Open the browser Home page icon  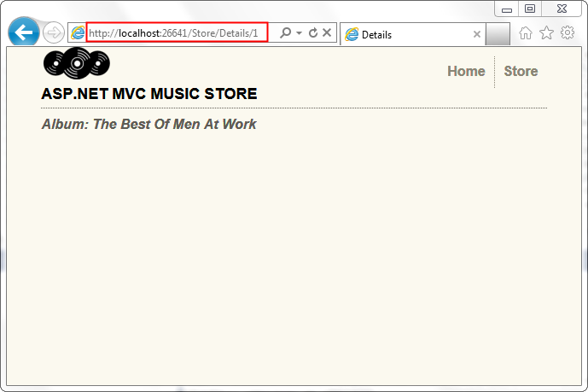(x=527, y=33)
